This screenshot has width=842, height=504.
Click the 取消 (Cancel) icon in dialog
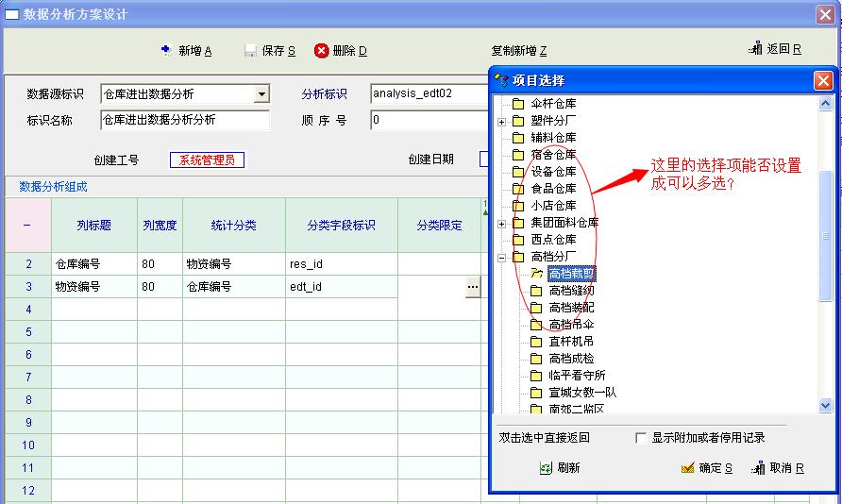click(x=758, y=468)
